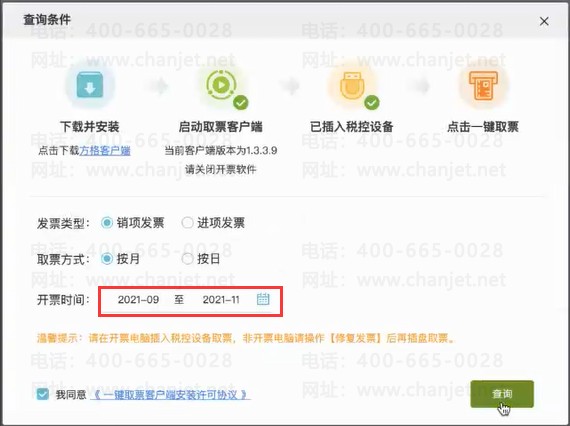The image size is (570, 426).
Task: Open the calendar picker icon
Action: coord(263,299)
